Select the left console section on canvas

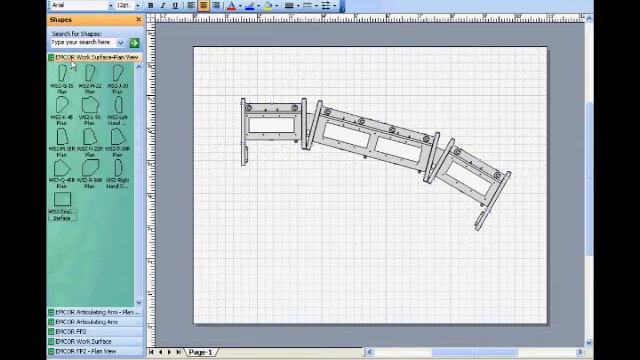(273, 124)
